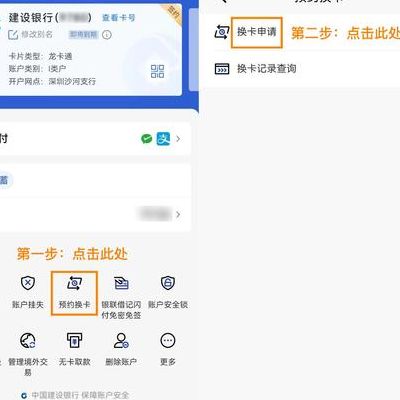Screen dimensions: 400x400
Task: Open 无卡取款 ATM icon
Action: [x=74, y=340]
